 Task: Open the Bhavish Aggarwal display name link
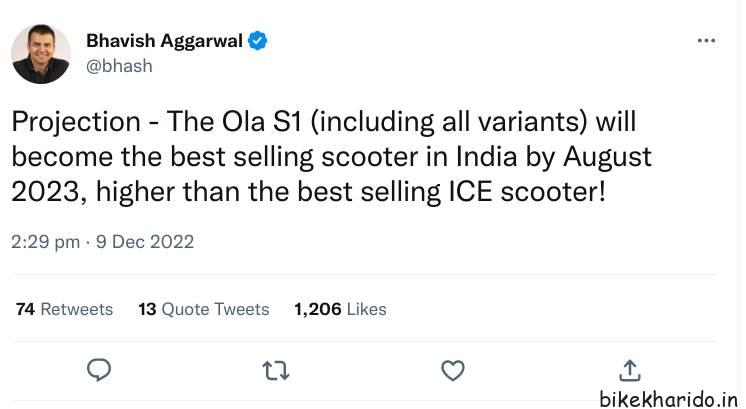(165, 41)
